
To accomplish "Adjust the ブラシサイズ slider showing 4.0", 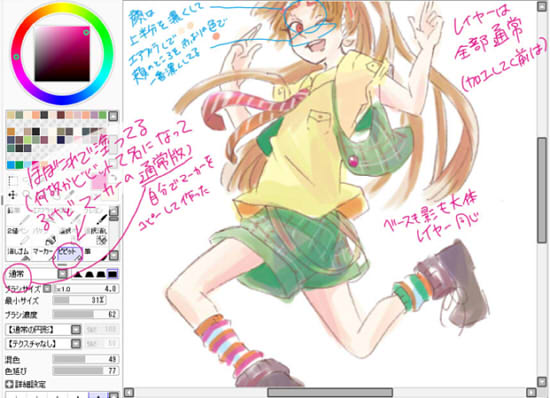I will click(86, 289).
